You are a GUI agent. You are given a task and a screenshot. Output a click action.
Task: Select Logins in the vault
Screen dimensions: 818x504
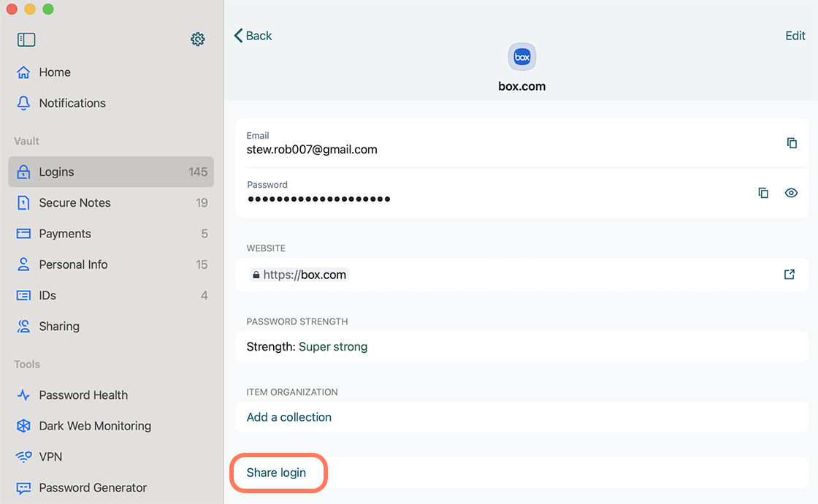[x=111, y=172]
